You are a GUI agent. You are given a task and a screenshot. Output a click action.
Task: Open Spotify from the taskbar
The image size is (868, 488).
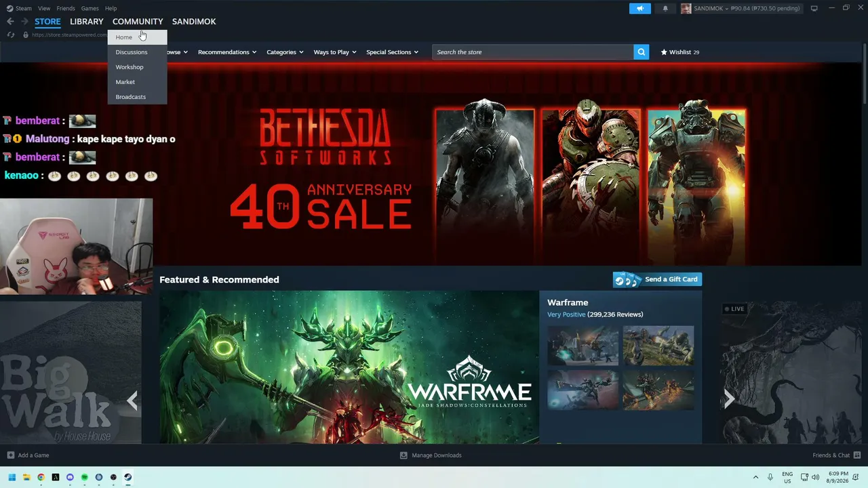click(84, 477)
